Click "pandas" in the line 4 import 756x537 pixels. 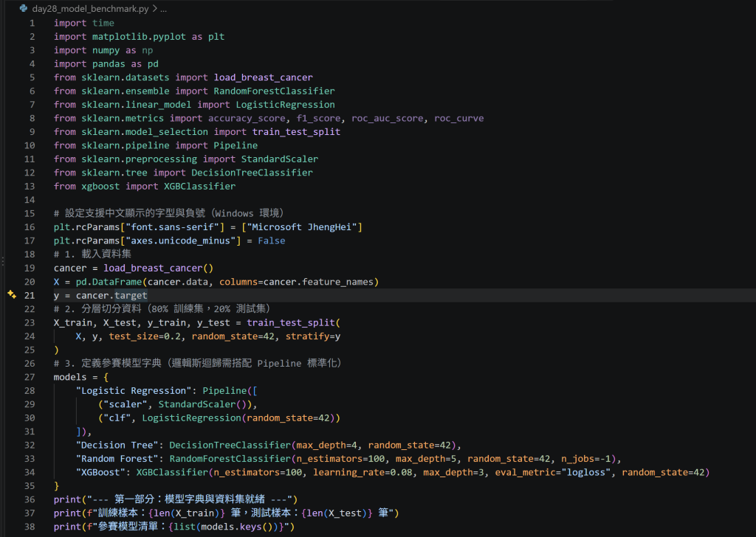coord(109,63)
